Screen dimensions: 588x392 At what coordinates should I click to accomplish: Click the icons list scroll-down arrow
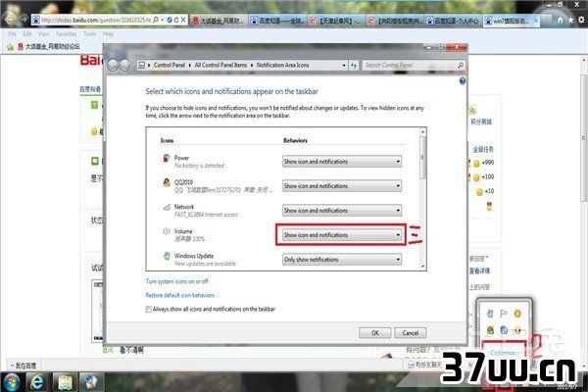tap(422, 267)
